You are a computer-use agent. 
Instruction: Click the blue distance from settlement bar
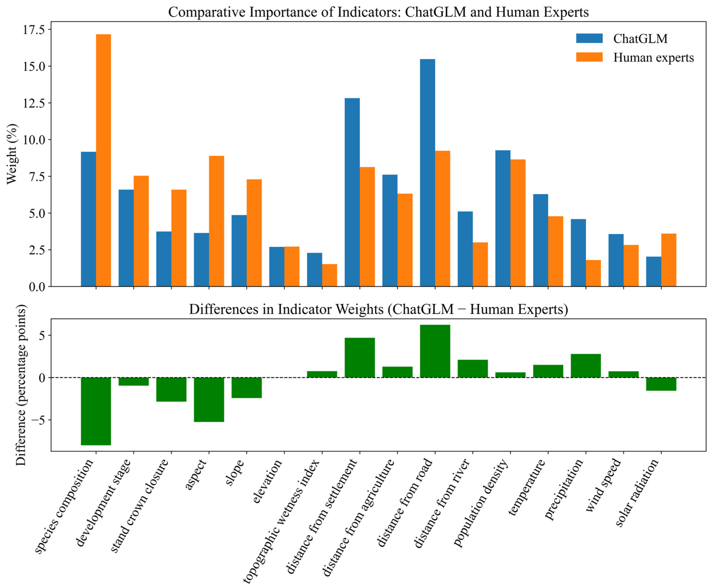[352, 192]
